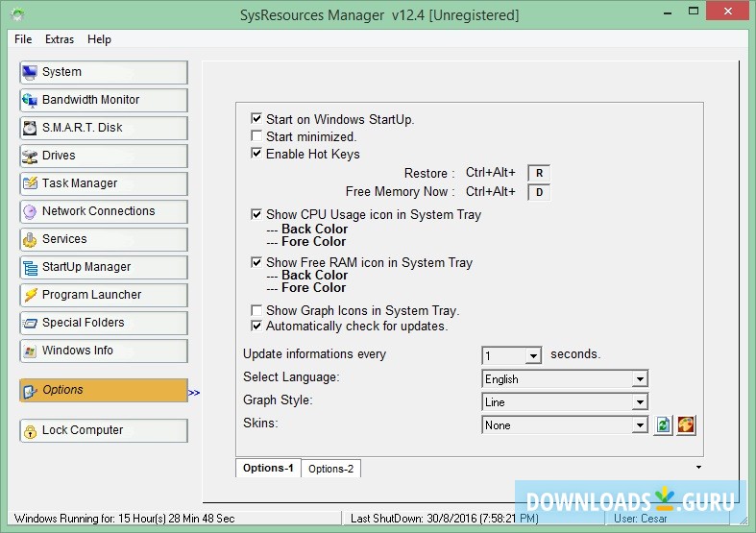Open the Skins dropdown

640,425
